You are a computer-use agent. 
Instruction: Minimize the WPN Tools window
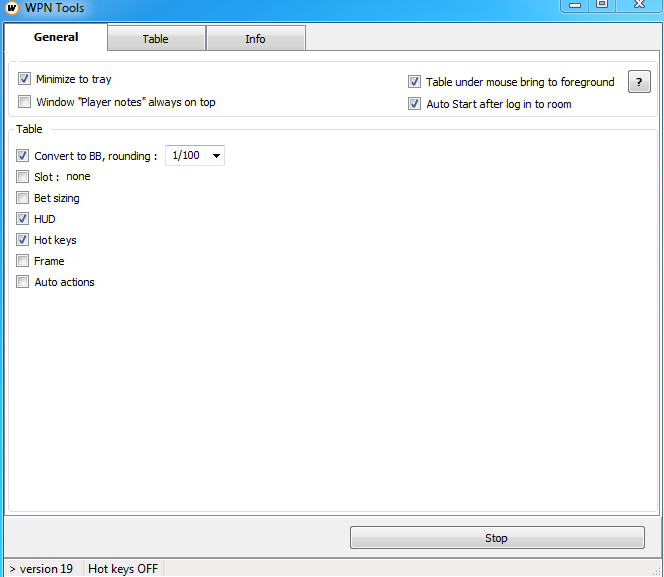(x=575, y=5)
